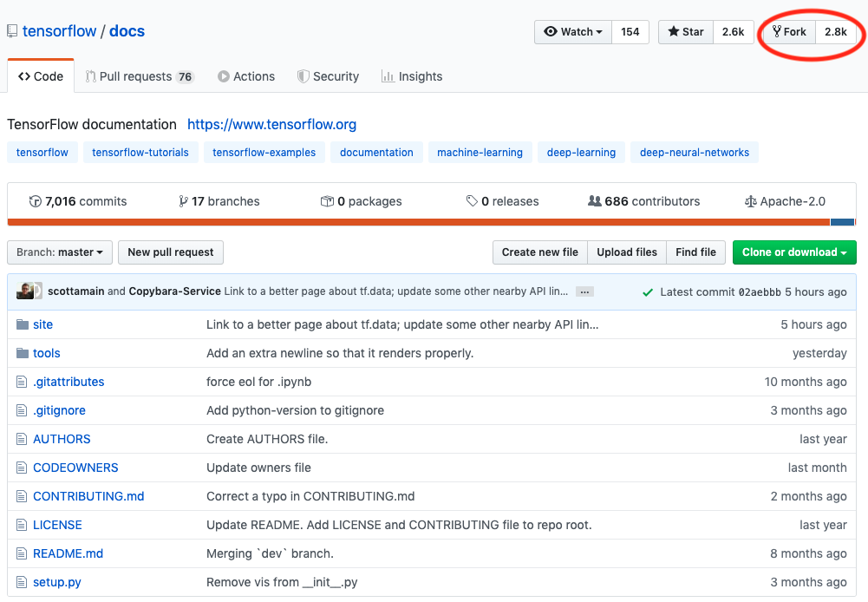
Task: Open the CODEOWNERS file
Action: coord(75,468)
